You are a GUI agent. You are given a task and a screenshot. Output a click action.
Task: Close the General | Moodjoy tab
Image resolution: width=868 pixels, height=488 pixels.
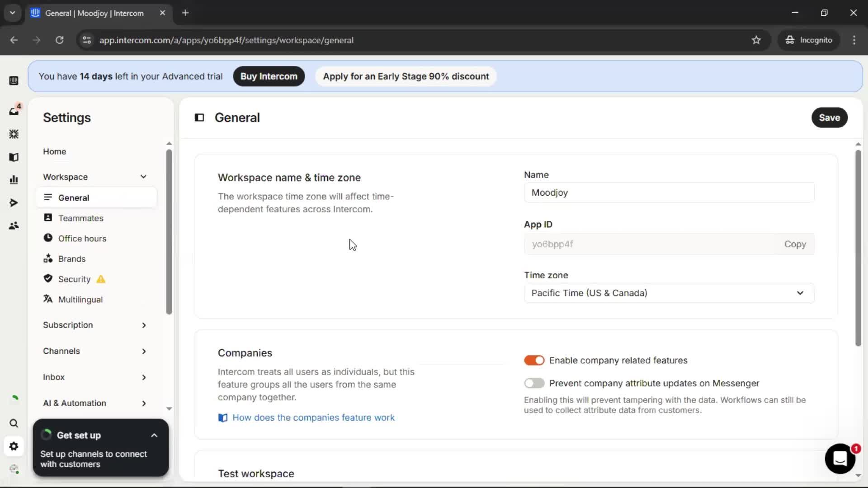pos(162,13)
